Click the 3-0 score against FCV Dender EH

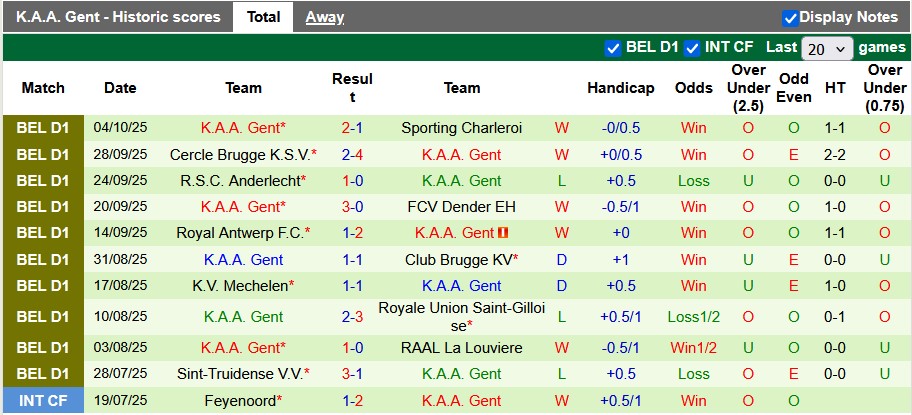tap(352, 207)
